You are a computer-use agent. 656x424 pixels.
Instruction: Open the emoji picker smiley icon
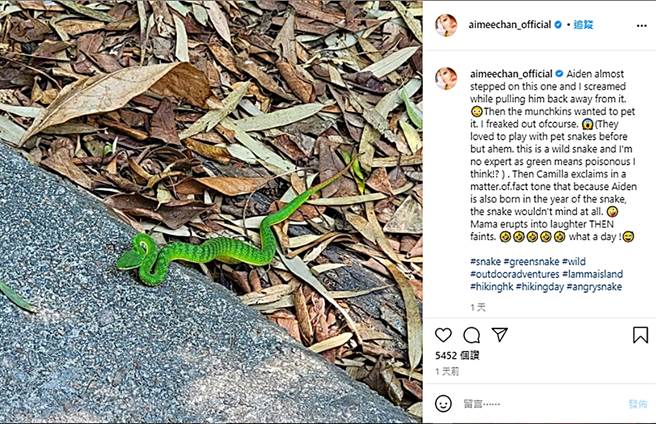tap(443, 403)
